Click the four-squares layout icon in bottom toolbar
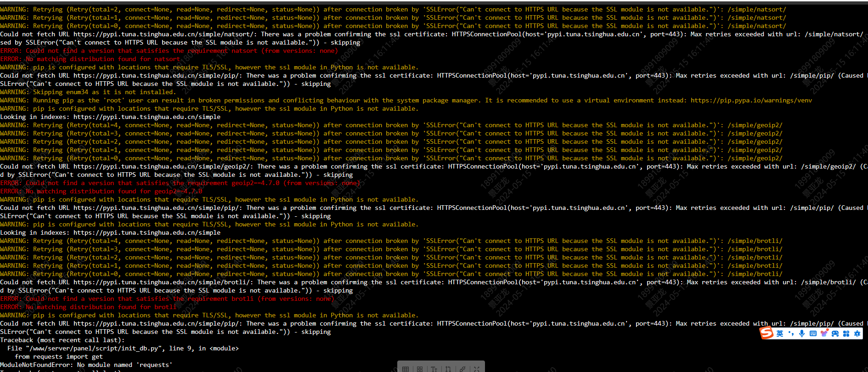868x372 pixels. click(420, 369)
